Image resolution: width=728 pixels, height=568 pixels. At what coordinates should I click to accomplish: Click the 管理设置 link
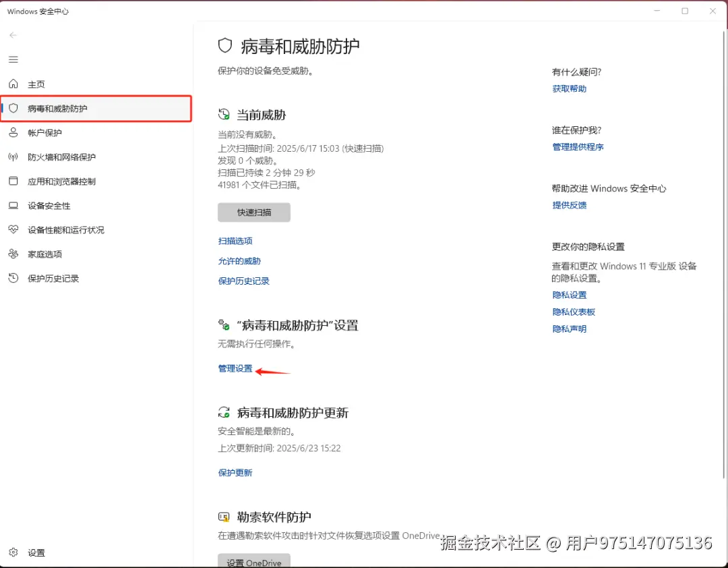235,368
